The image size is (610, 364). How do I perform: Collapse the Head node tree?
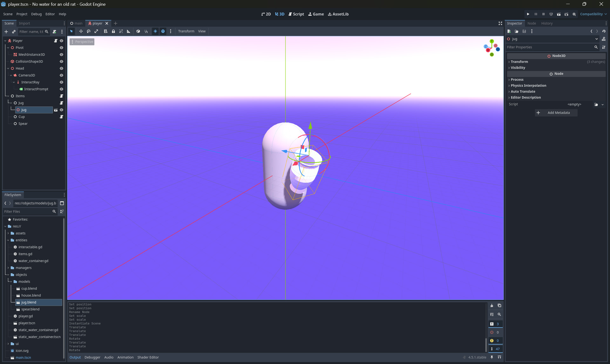coord(8,68)
